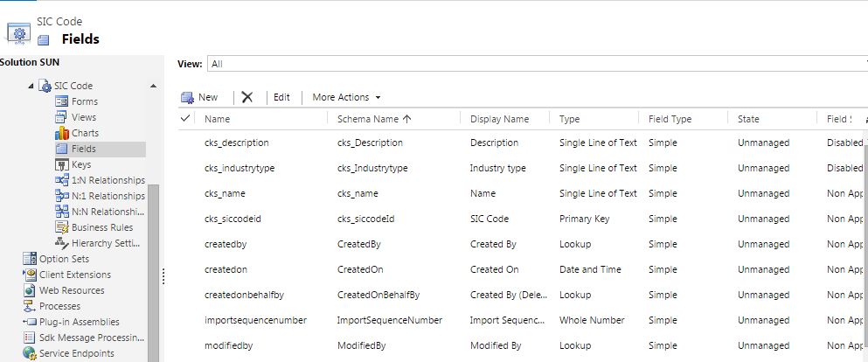Select N:1 Relationships in the tree

[x=108, y=196]
